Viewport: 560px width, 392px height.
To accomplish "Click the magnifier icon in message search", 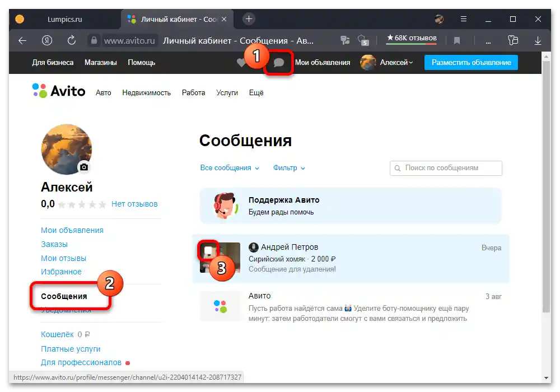I will (x=398, y=168).
